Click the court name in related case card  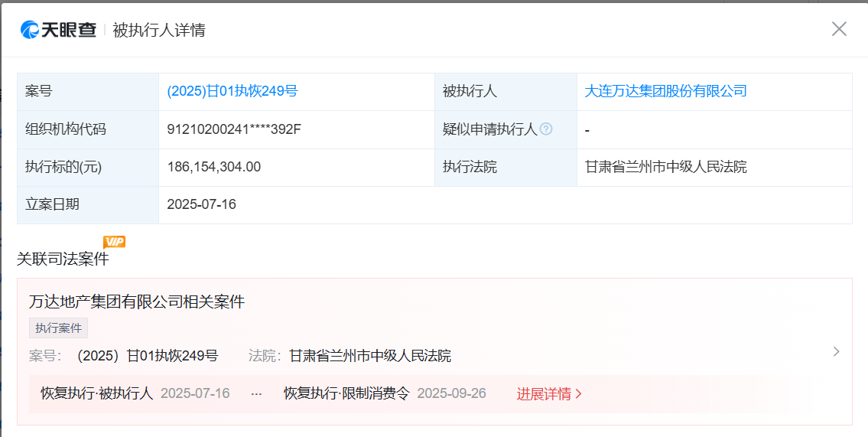tap(370, 356)
